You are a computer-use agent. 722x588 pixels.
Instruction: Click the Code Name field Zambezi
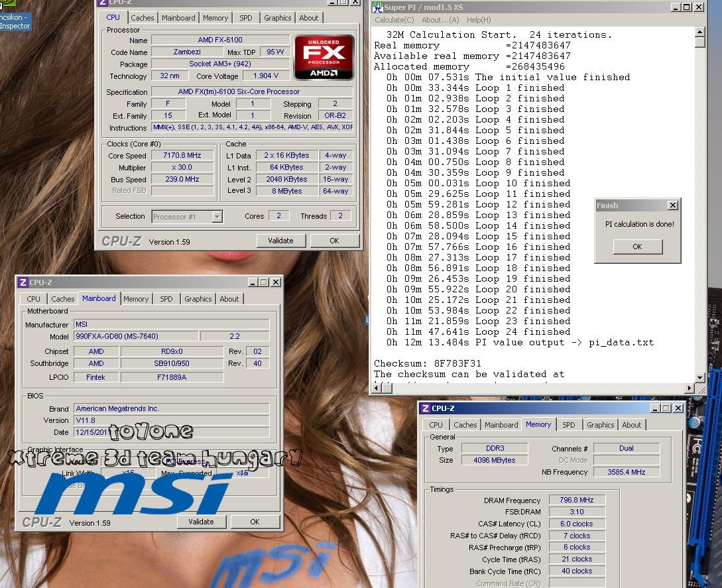pyautogui.click(x=188, y=52)
